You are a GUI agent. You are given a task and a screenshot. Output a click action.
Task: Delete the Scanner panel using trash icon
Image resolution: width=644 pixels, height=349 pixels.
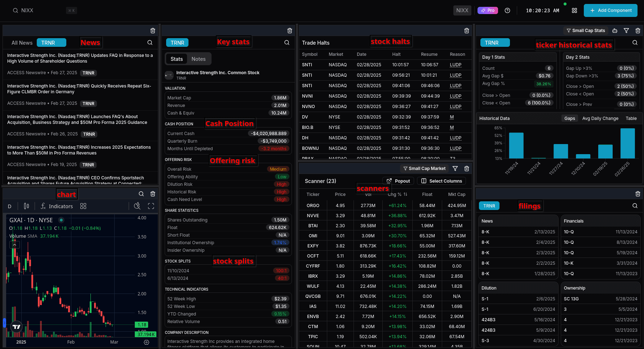pos(467,169)
